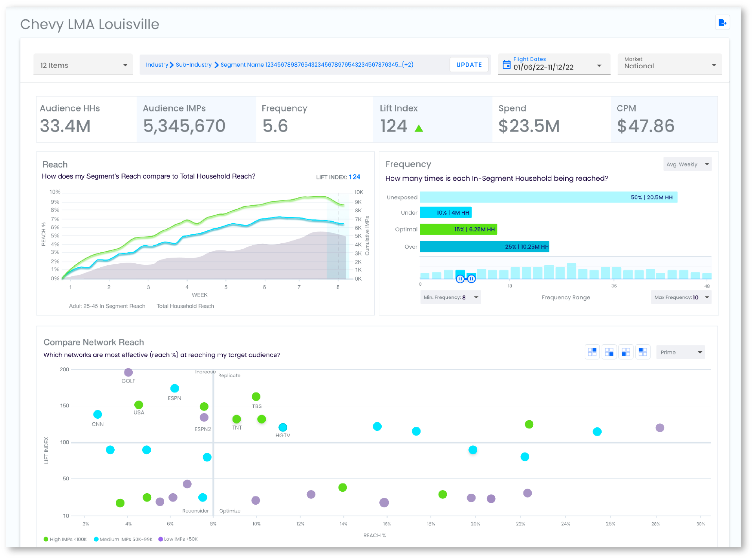Toggle Adult 25-45 In Segment Reach legend
Viewport: 754px width, 560px height.
pyautogui.click(x=107, y=306)
